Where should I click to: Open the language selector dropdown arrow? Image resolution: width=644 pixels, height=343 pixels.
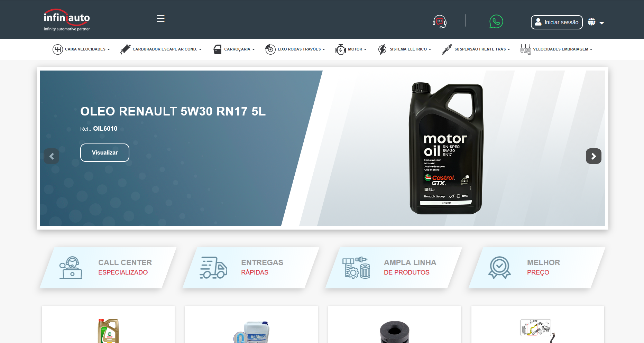pos(602,23)
